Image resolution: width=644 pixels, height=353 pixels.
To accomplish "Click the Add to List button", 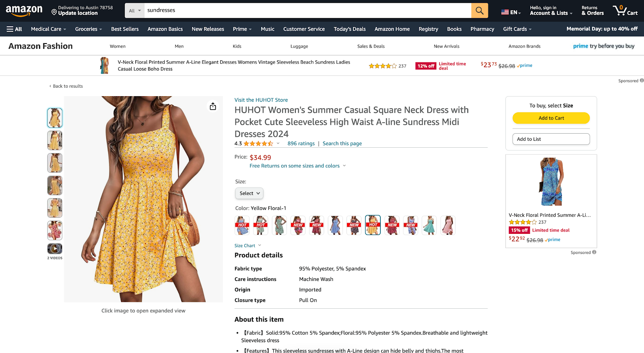I will click(x=551, y=139).
